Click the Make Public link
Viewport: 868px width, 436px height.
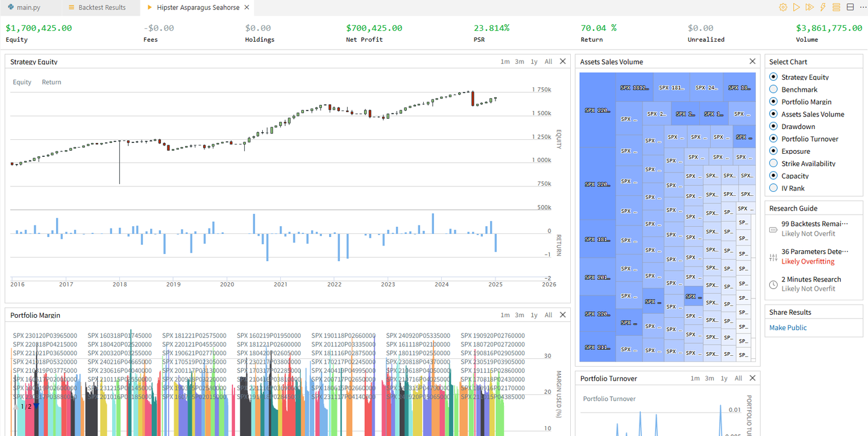pos(788,327)
